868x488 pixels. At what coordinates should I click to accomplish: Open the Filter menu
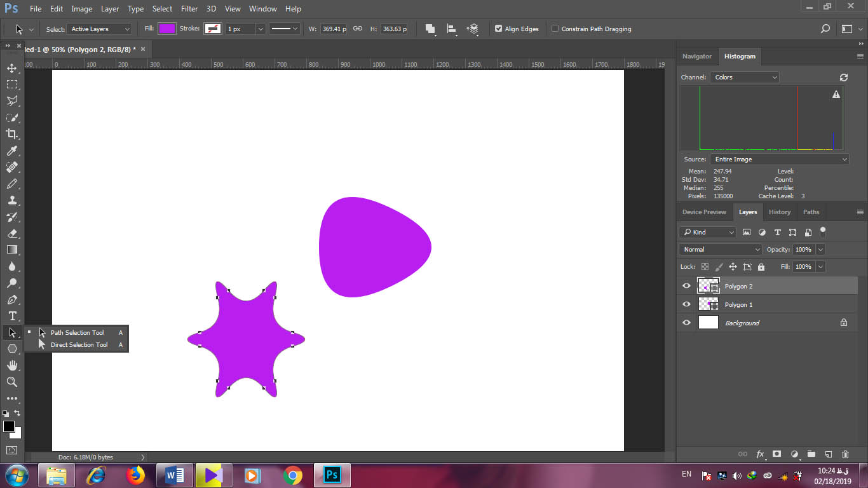pos(189,9)
